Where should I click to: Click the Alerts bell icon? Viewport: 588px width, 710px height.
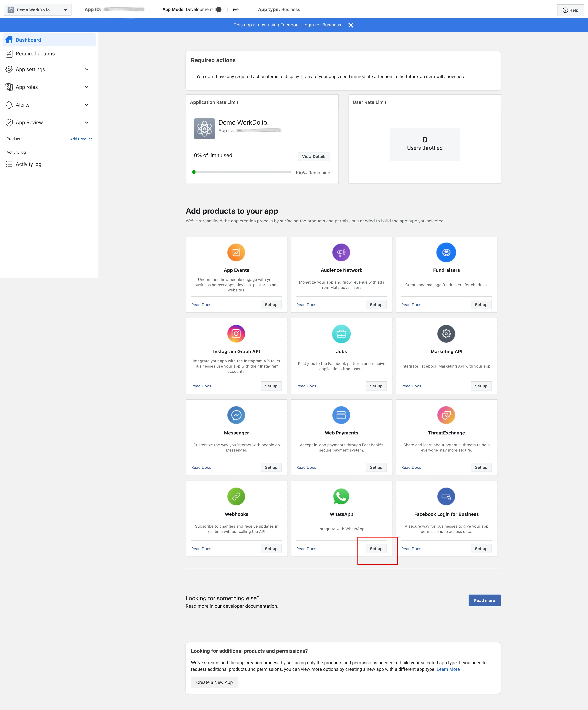[9, 105]
